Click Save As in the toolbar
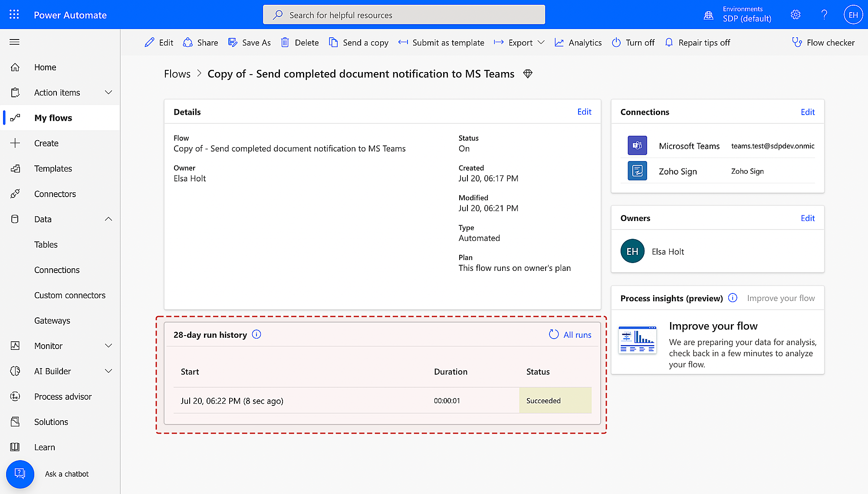This screenshot has width=868, height=494. [x=250, y=43]
